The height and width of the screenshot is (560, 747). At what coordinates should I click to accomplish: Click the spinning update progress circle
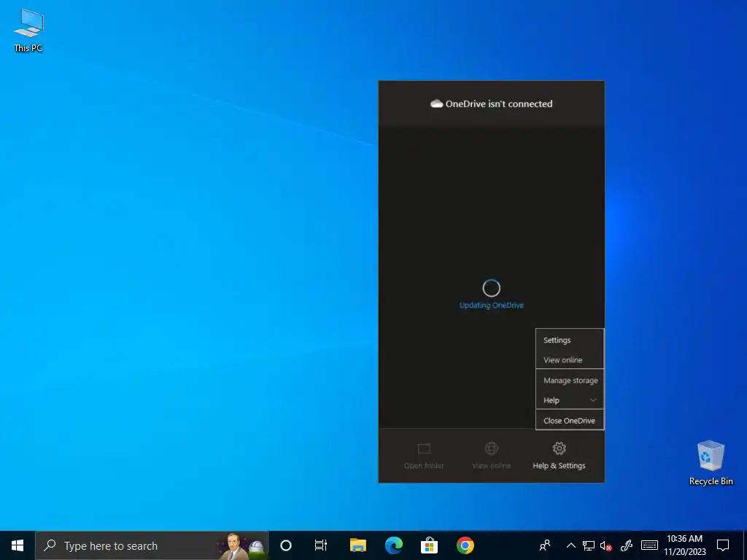tap(491, 288)
